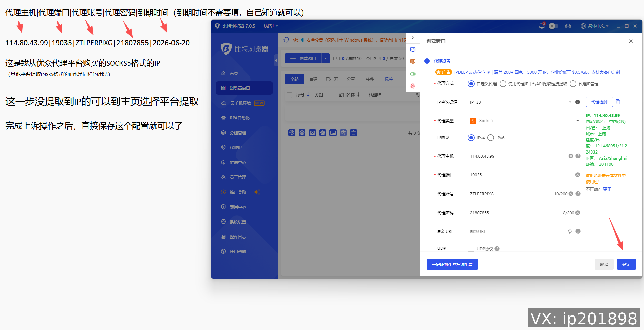The width and height of the screenshot is (644, 330).
Task: Enable the UDP协议 checkbox
Action: pos(471,249)
